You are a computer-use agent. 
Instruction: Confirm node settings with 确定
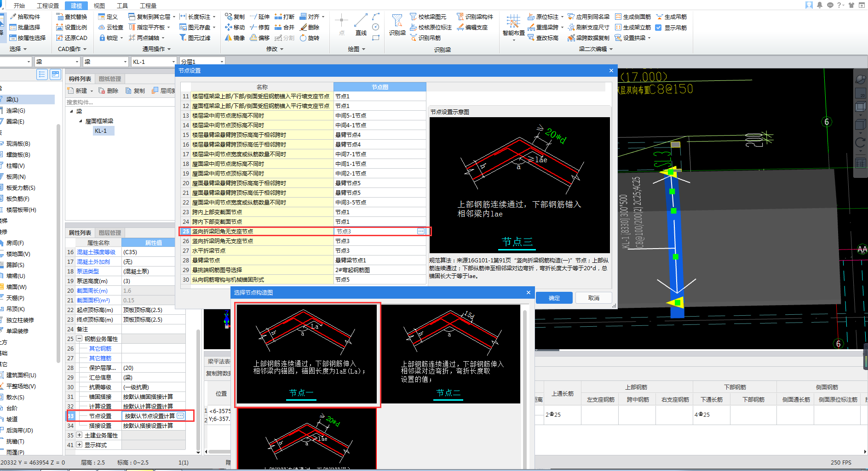(x=554, y=298)
